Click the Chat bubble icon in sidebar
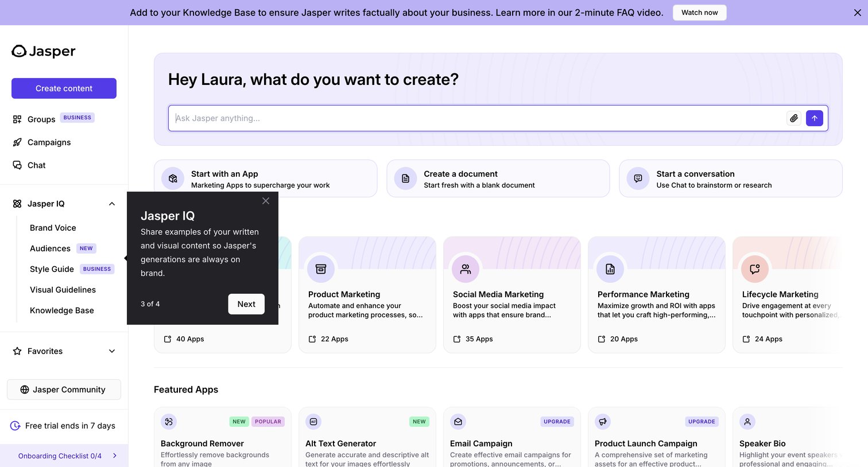 pos(17,165)
